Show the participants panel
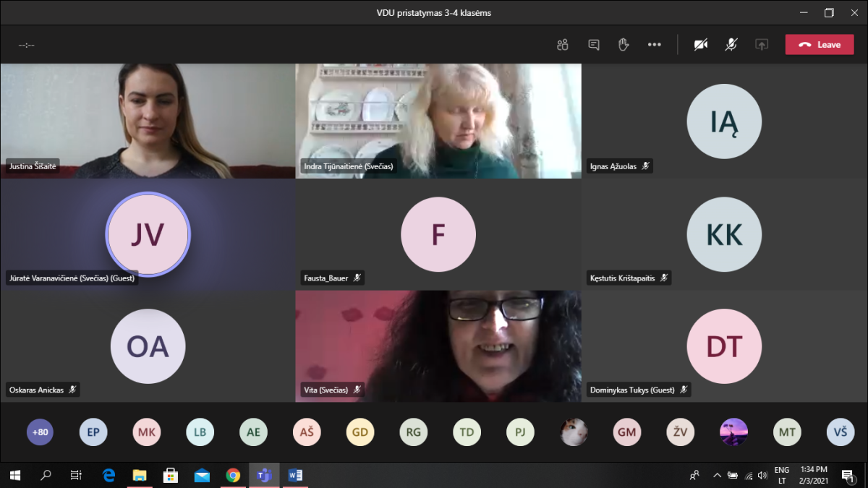This screenshot has height=488, width=868. [563, 45]
